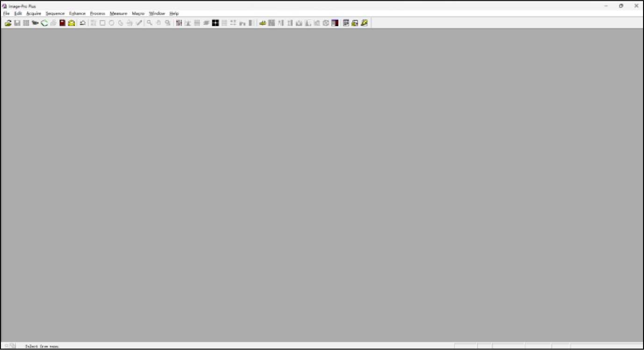Open the Acquire menu
This screenshot has height=350, width=644.
(34, 14)
